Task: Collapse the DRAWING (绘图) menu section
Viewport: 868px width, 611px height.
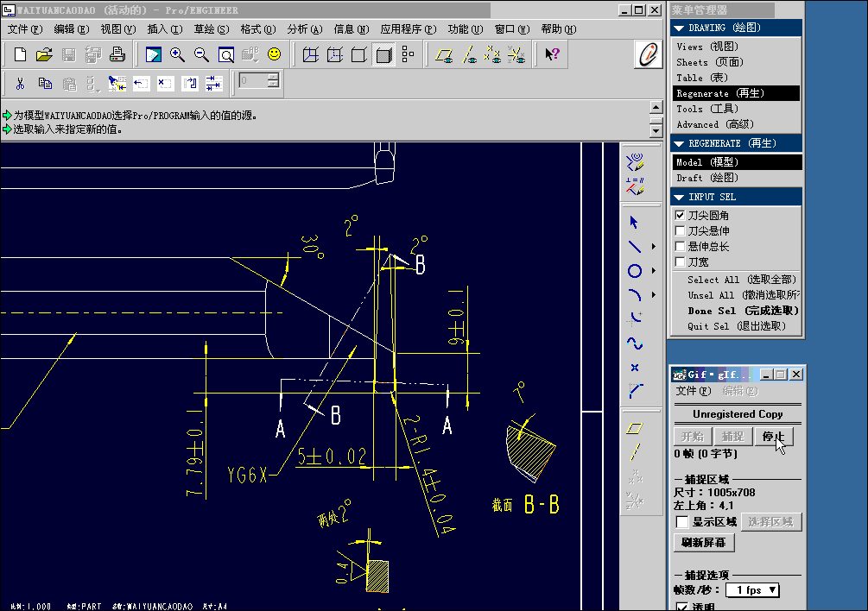Action: 679,28
